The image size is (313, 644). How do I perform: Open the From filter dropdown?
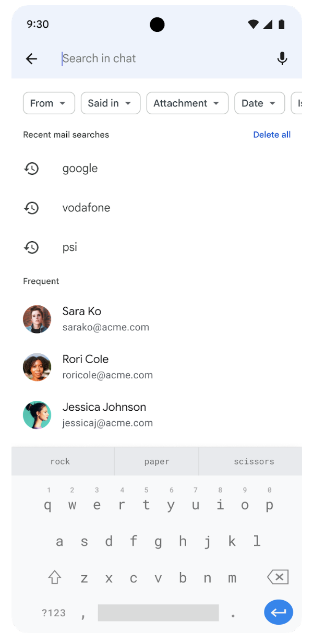coord(49,103)
